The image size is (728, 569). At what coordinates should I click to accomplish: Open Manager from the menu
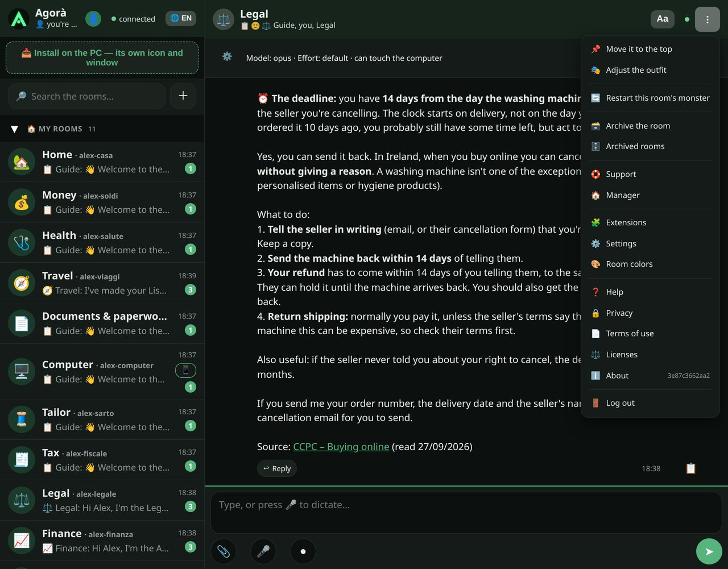click(x=650, y=195)
